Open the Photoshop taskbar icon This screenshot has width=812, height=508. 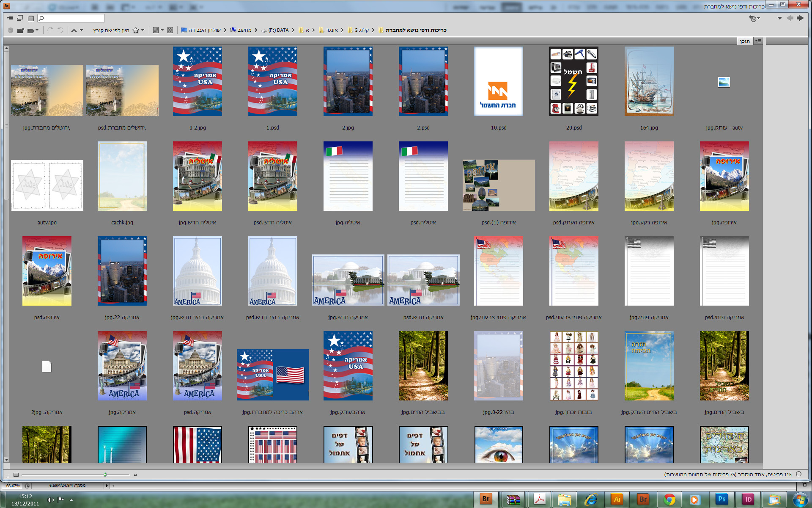tap(721, 499)
